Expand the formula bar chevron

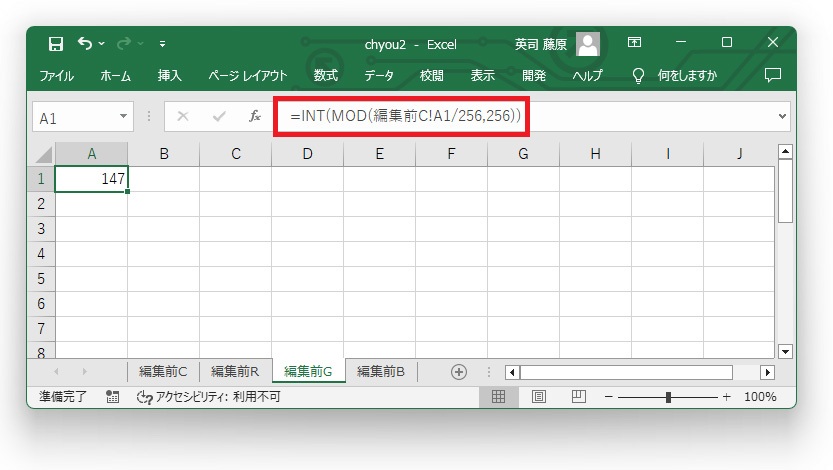coord(782,116)
